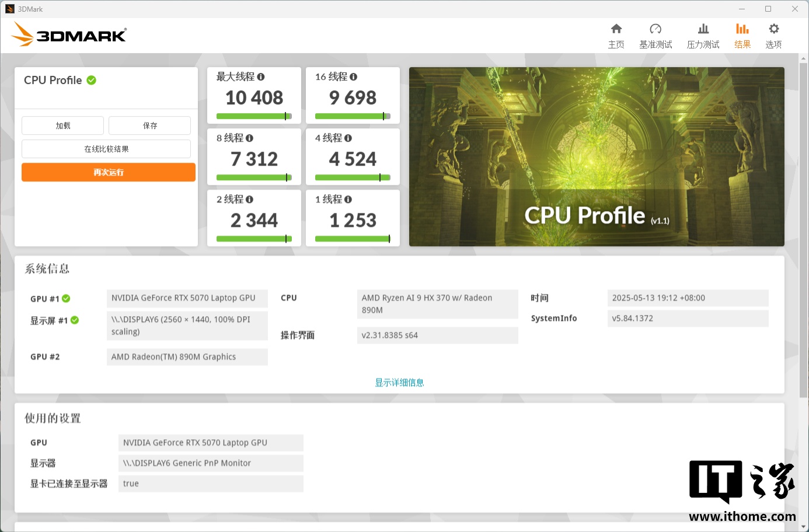Click the 3DMark app icon in title bar

10,9
